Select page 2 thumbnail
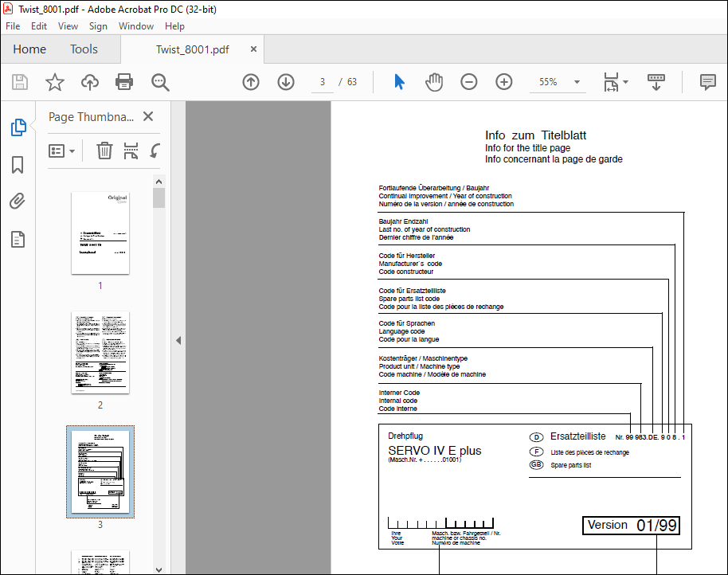Screen dimensions: 728x575 pyautogui.click(x=100, y=353)
